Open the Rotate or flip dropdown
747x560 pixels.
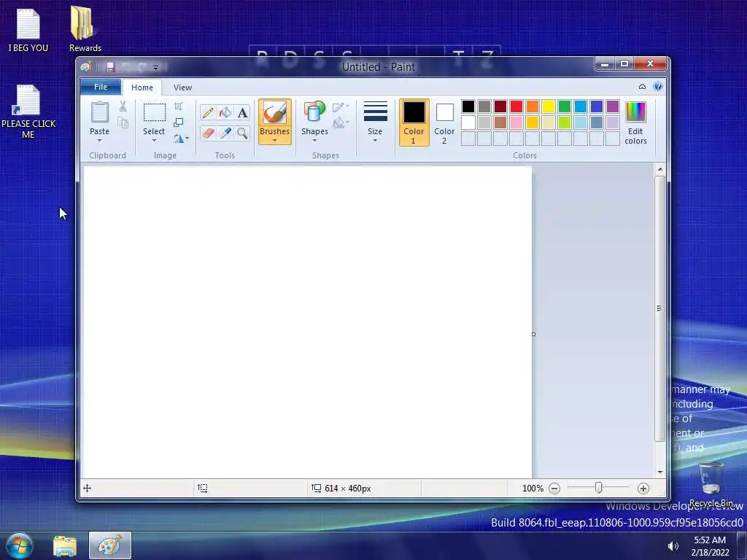[181, 139]
